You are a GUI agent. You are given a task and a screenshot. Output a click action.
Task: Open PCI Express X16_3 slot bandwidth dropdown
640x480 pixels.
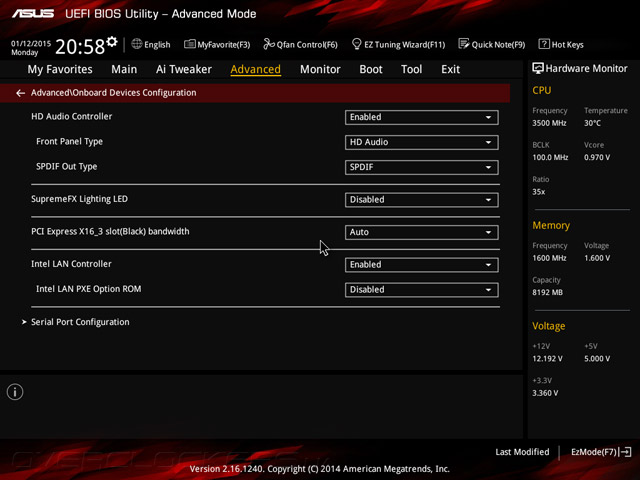pyautogui.click(x=421, y=232)
